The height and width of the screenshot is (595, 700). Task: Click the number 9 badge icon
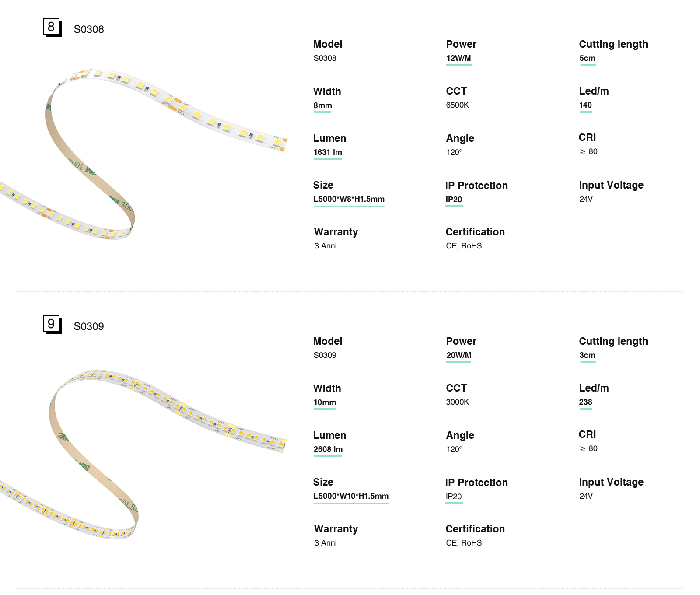(x=52, y=324)
